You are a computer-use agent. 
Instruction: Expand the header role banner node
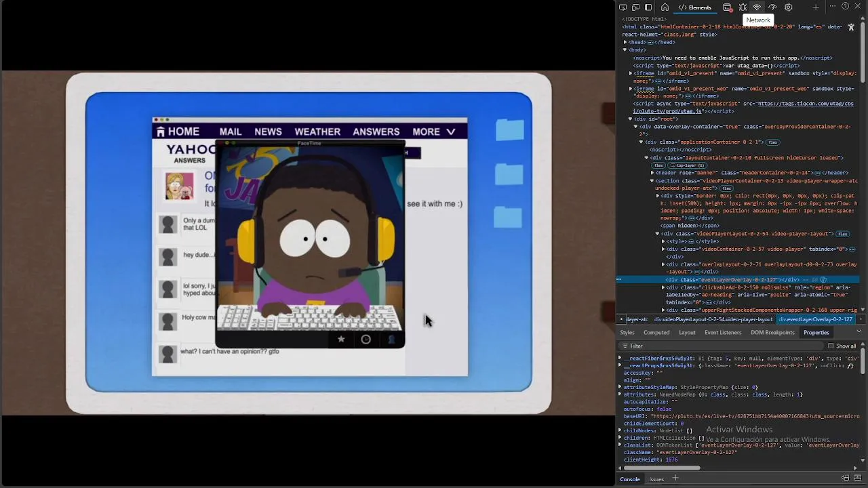click(652, 173)
